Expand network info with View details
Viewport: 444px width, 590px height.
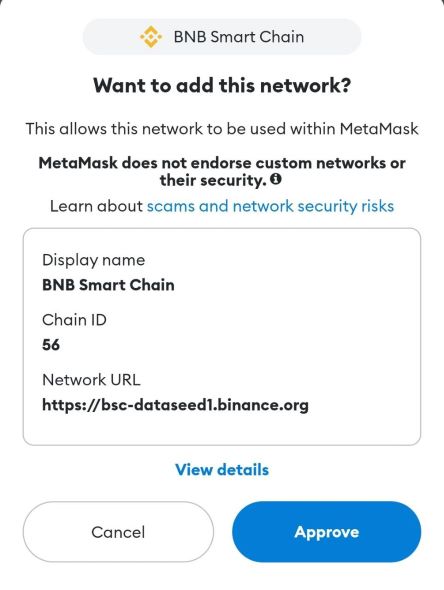[222, 470]
